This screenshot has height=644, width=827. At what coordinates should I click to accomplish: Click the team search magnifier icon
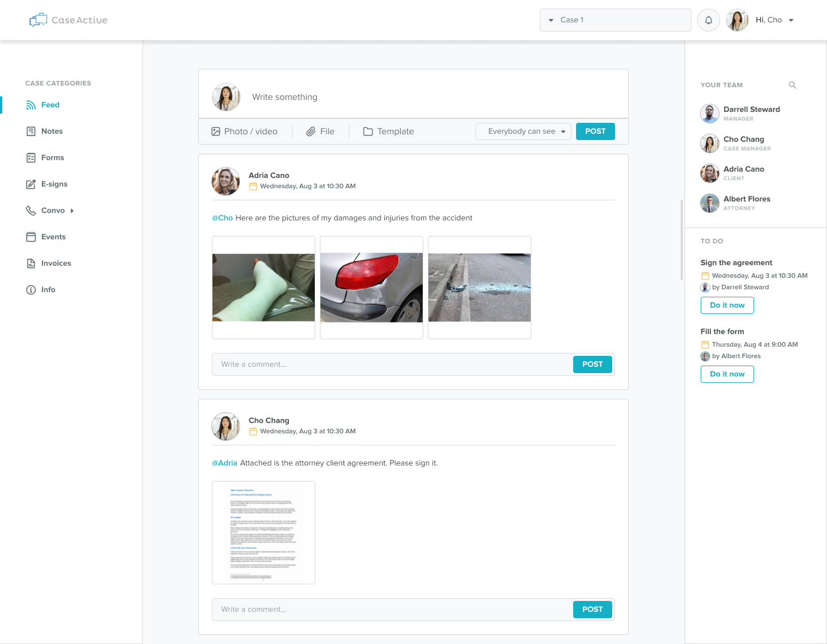(792, 85)
